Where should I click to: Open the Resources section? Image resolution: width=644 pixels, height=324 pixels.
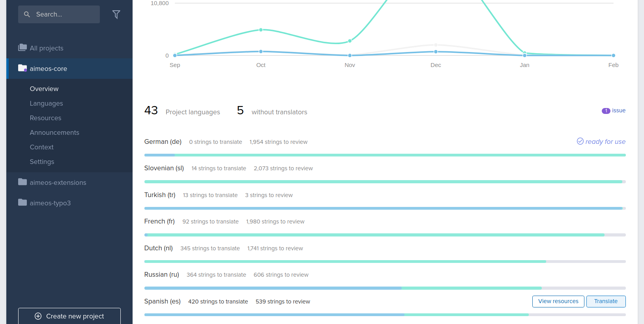click(45, 118)
